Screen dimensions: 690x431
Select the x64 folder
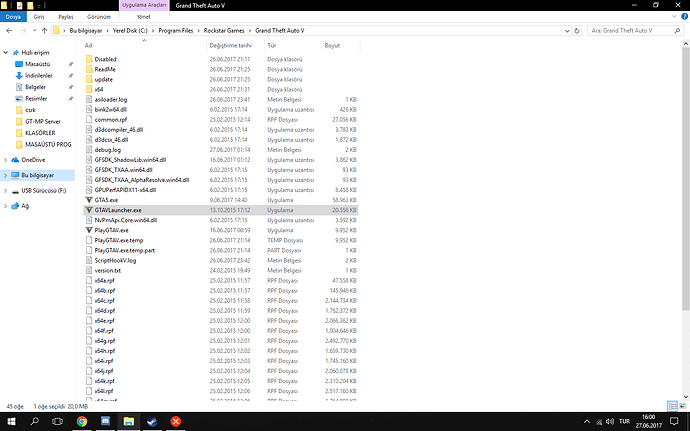[99, 89]
